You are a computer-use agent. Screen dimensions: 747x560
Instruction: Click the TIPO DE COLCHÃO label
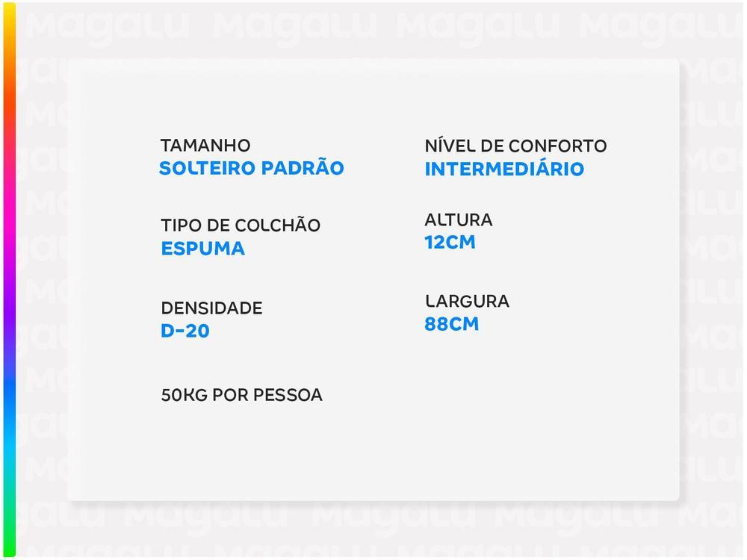coord(240,225)
